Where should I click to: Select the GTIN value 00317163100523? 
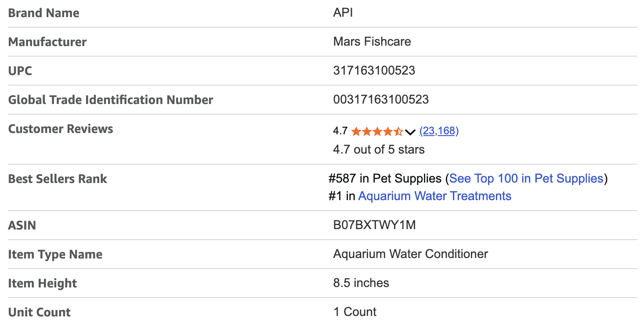pos(380,100)
